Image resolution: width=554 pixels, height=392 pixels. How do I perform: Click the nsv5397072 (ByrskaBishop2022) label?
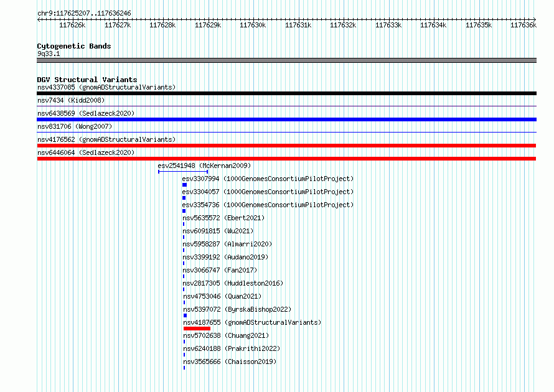tap(237, 309)
